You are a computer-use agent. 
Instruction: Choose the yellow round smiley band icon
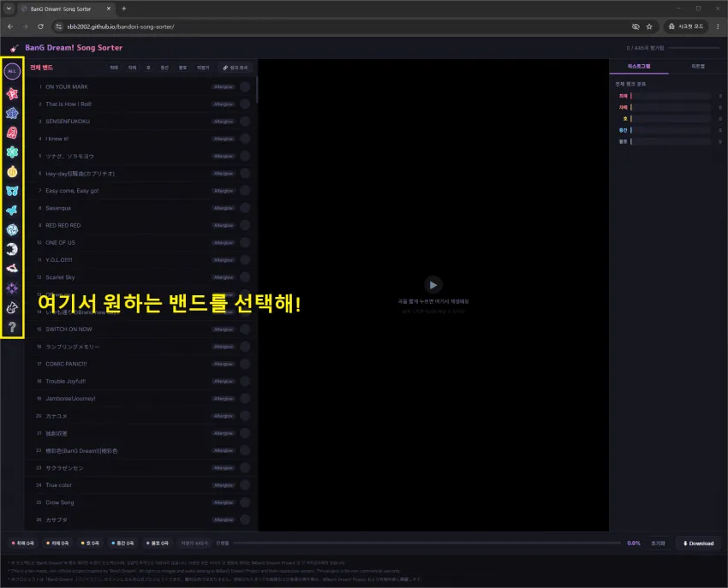pyautogui.click(x=12, y=171)
